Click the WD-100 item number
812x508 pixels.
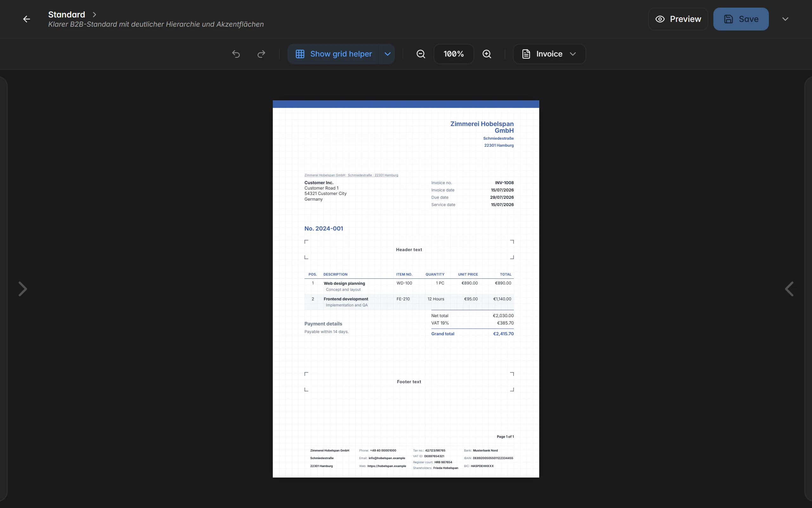pos(404,283)
